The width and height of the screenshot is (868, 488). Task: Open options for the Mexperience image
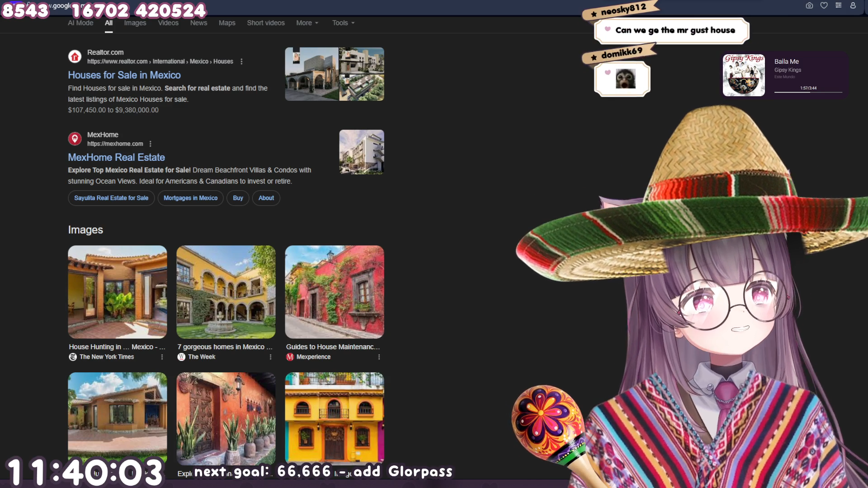(379, 357)
